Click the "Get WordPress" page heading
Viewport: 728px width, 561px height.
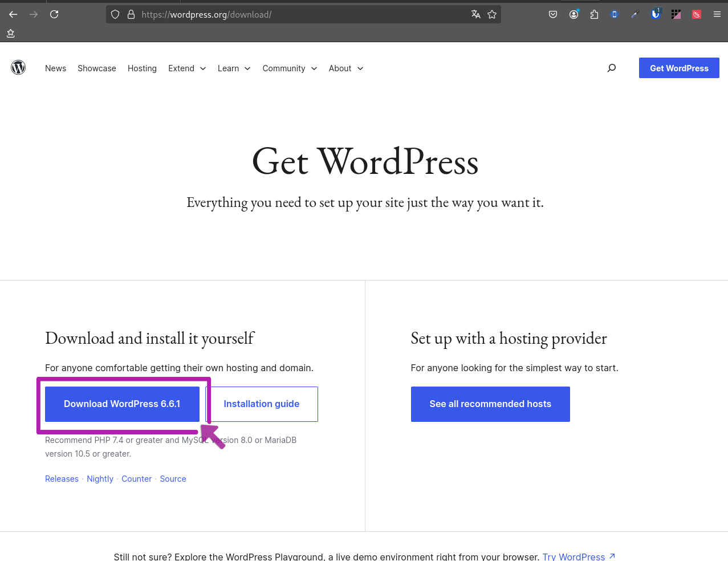pyautogui.click(x=365, y=162)
